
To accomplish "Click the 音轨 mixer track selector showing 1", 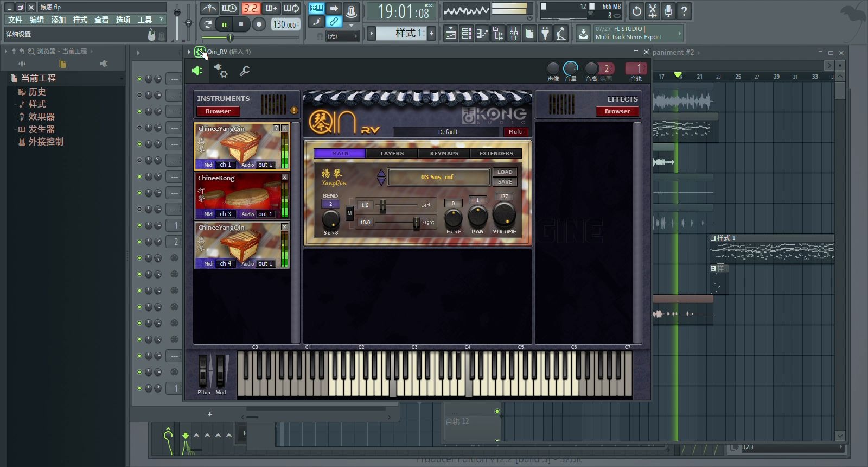I will coord(636,68).
